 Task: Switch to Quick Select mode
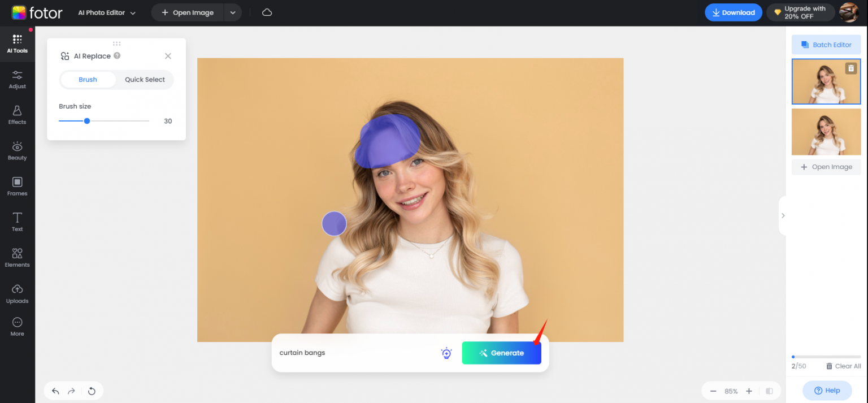(x=145, y=80)
